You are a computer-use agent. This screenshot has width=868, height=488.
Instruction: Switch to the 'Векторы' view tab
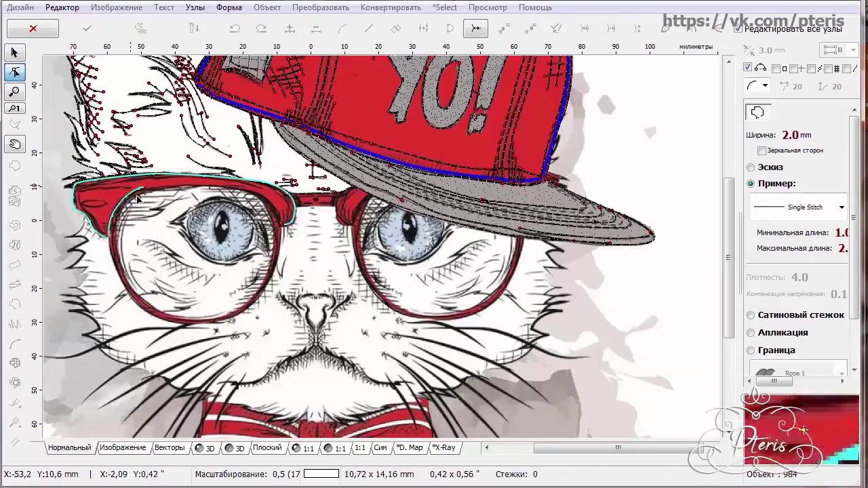(169, 448)
